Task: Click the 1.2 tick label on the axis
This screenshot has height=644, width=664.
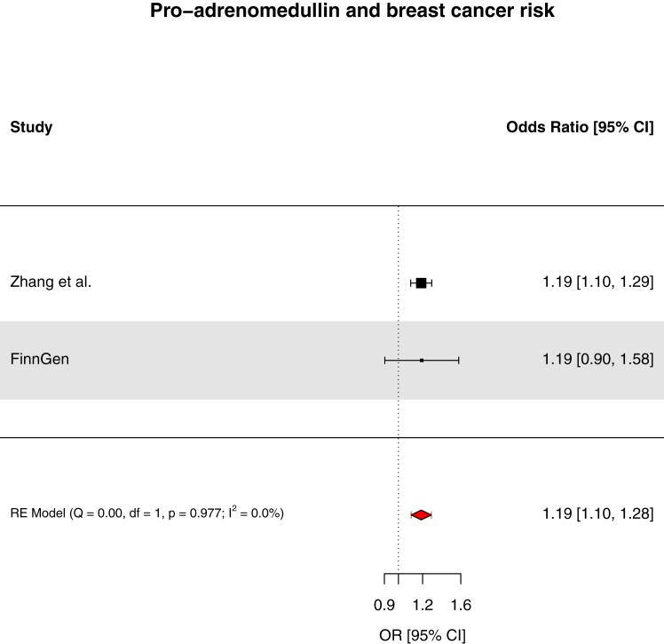Action: pyautogui.click(x=423, y=606)
